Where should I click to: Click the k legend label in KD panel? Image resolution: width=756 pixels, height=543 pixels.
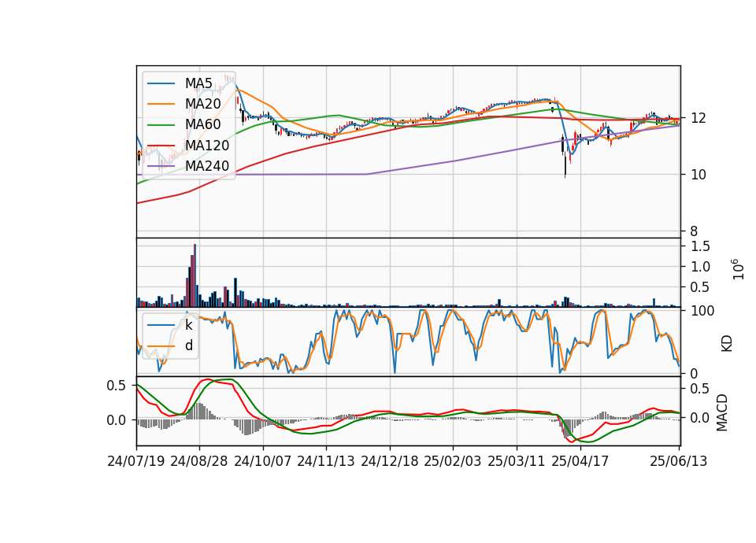(188, 325)
